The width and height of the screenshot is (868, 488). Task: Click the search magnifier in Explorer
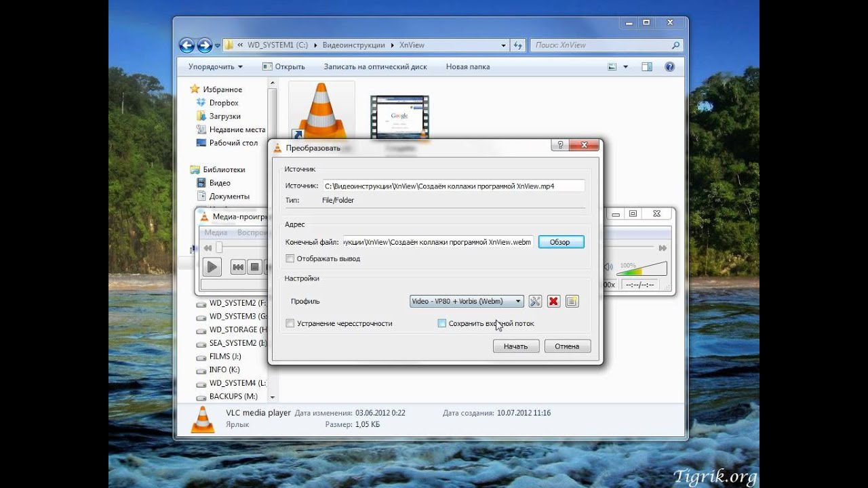(x=675, y=45)
